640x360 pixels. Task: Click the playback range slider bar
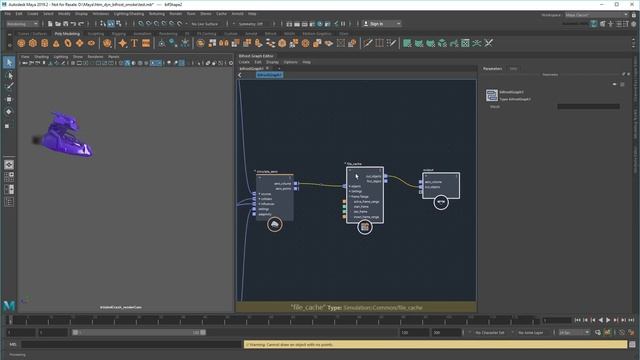pyautogui.click(x=139, y=333)
